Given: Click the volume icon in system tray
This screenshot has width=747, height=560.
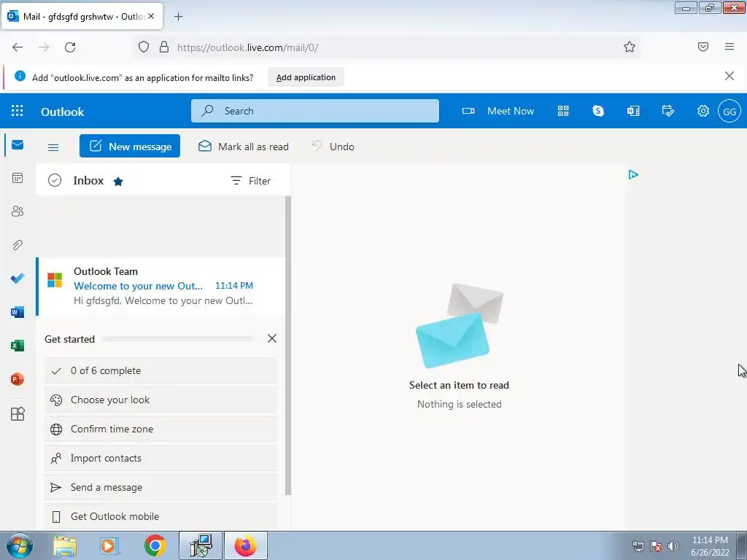Looking at the screenshot, I should 673,546.
